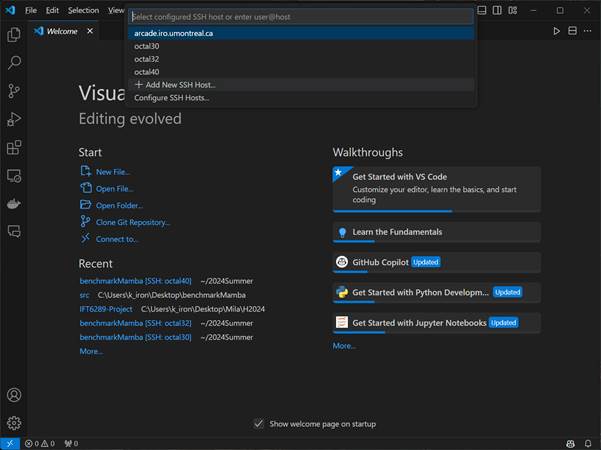Open GitHub Copilot walkthrough
601x450 pixels.
click(437, 263)
